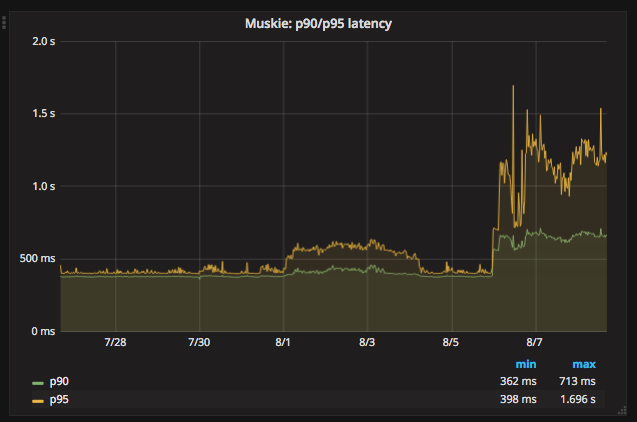
Task: Click the row drag handle dots
Action: point(4,22)
